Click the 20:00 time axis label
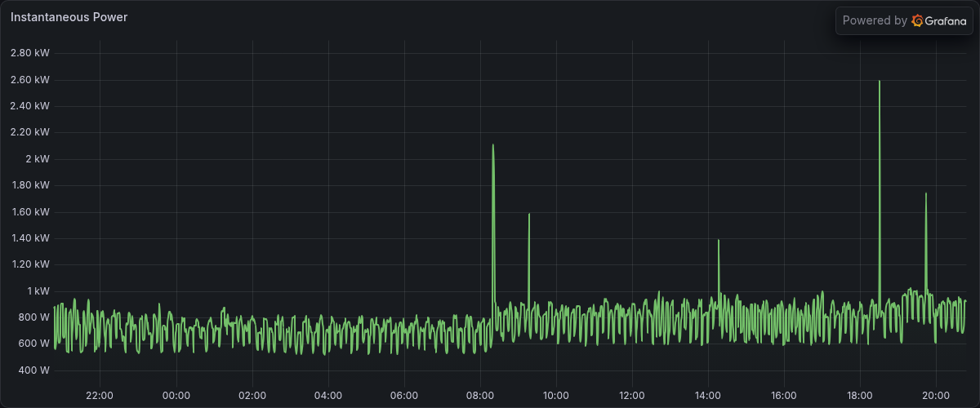Viewport: 980px width, 408px height. (x=936, y=395)
